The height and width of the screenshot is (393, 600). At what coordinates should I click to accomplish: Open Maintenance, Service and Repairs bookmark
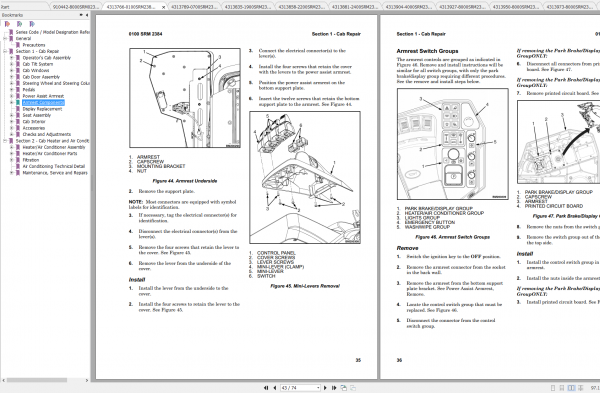pyautogui.click(x=55, y=173)
